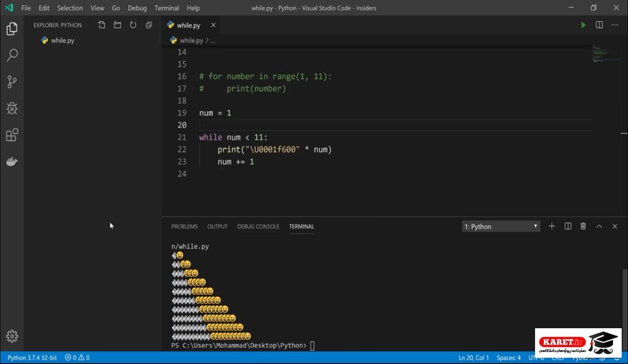This screenshot has height=364, width=628.
Task: Select the TERMINAL panel tab
Action: (x=301, y=227)
